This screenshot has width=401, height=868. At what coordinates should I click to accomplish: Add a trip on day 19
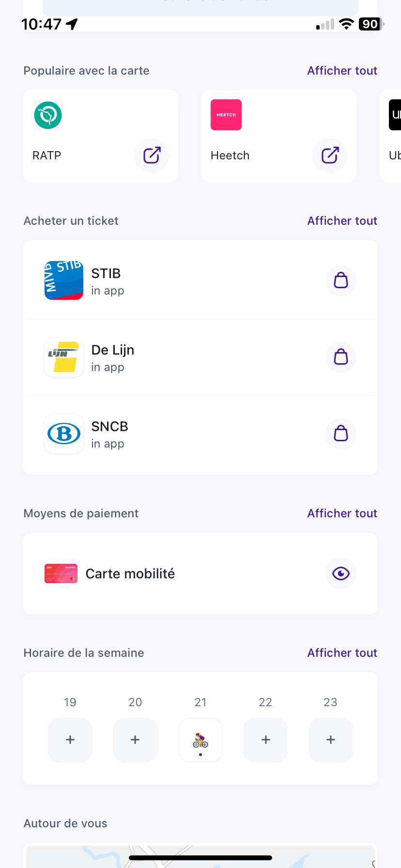pyautogui.click(x=70, y=740)
